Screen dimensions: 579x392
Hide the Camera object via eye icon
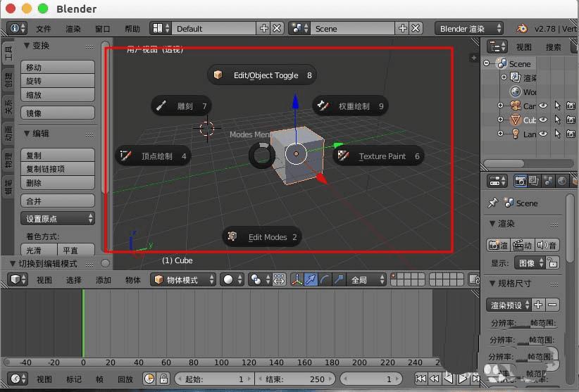click(543, 106)
